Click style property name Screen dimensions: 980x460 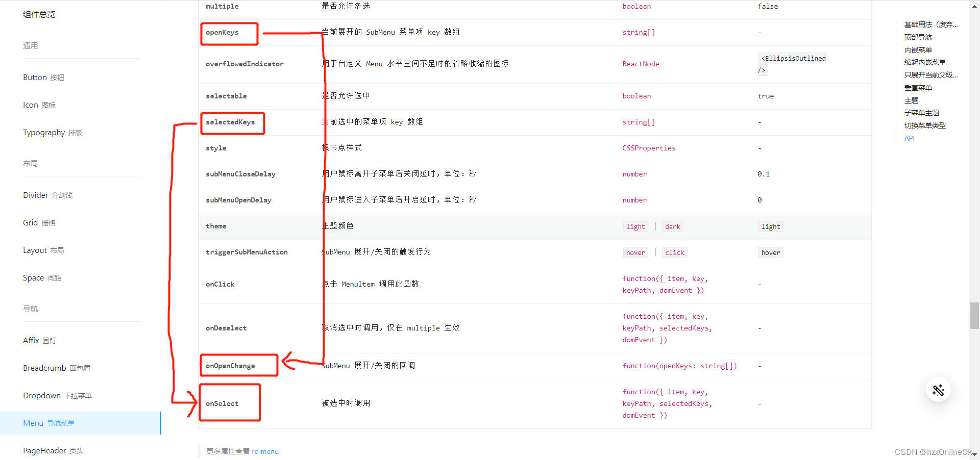216,148
